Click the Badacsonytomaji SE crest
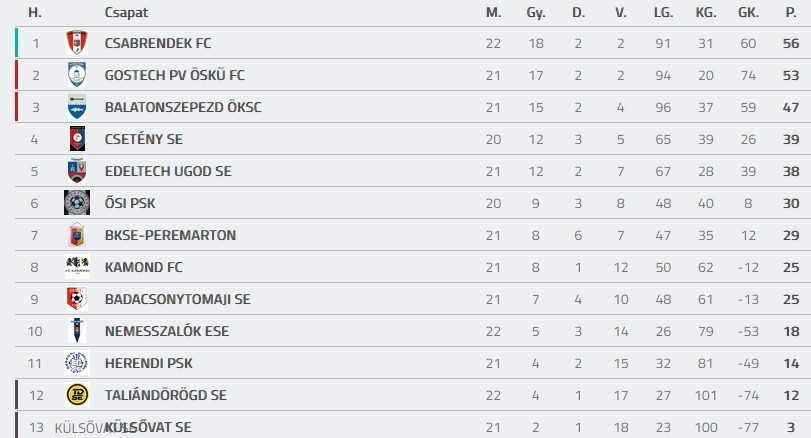 point(77,299)
